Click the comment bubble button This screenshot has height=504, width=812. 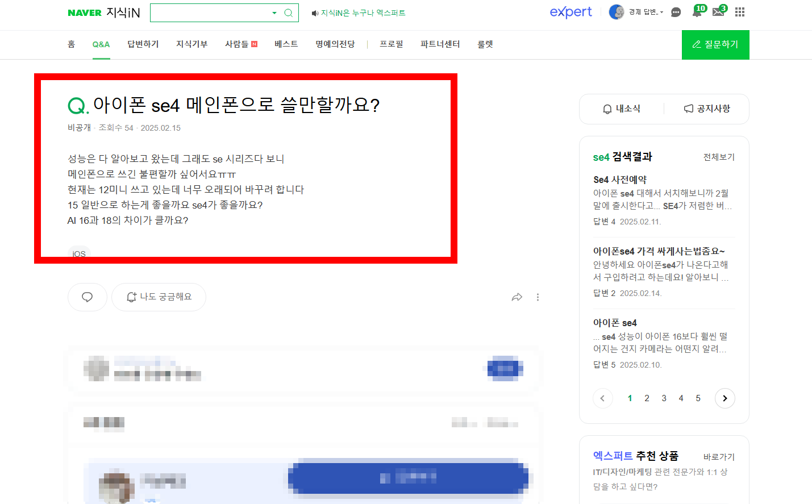point(88,297)
